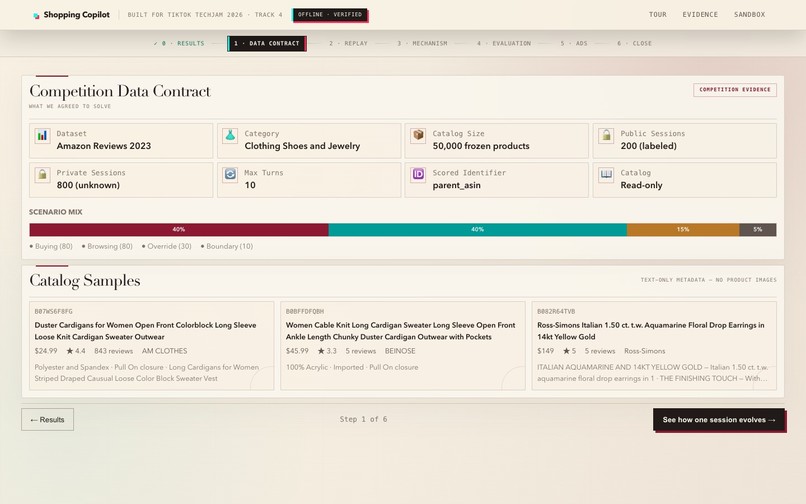Click the 800 (unknown) value

click(x=88, y=185)
